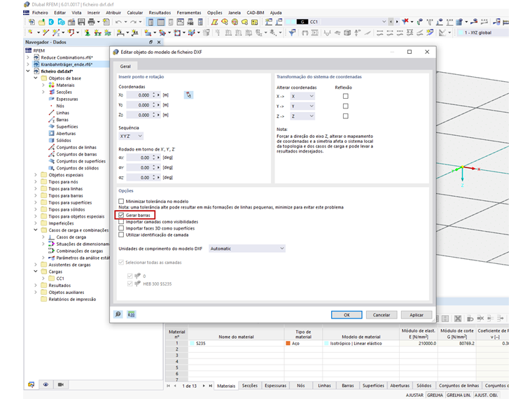Open the Sequência XYZ dropdown
The width and height of the screenshot is (532, 399).
point(131,136)
